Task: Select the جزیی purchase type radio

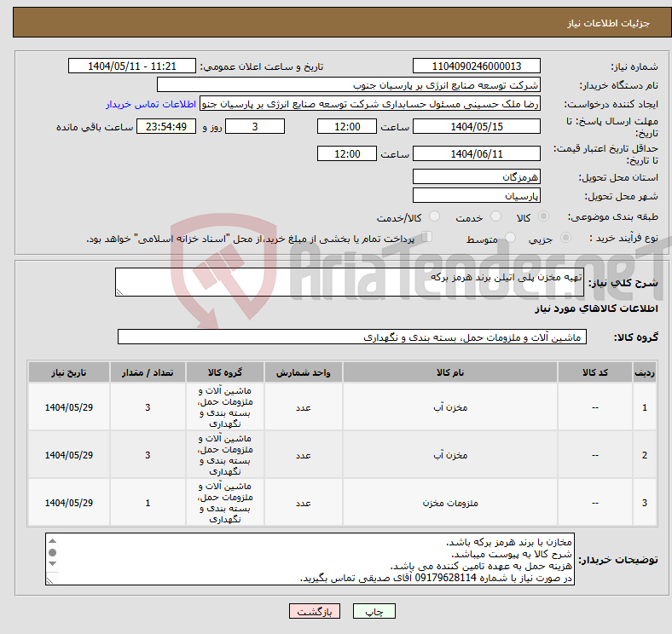Action: point(565,237)
